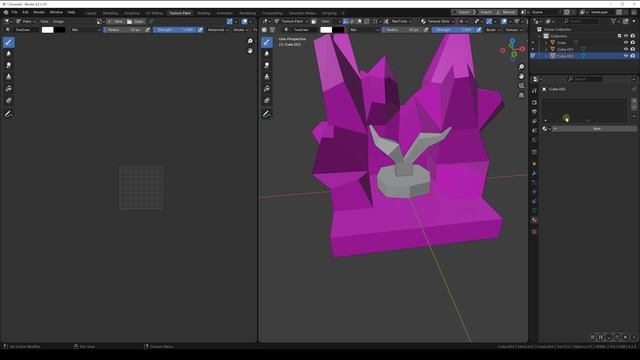Open the Output properties tab
The width and height of the screenshot is (640, 360).
pos(534,111)
